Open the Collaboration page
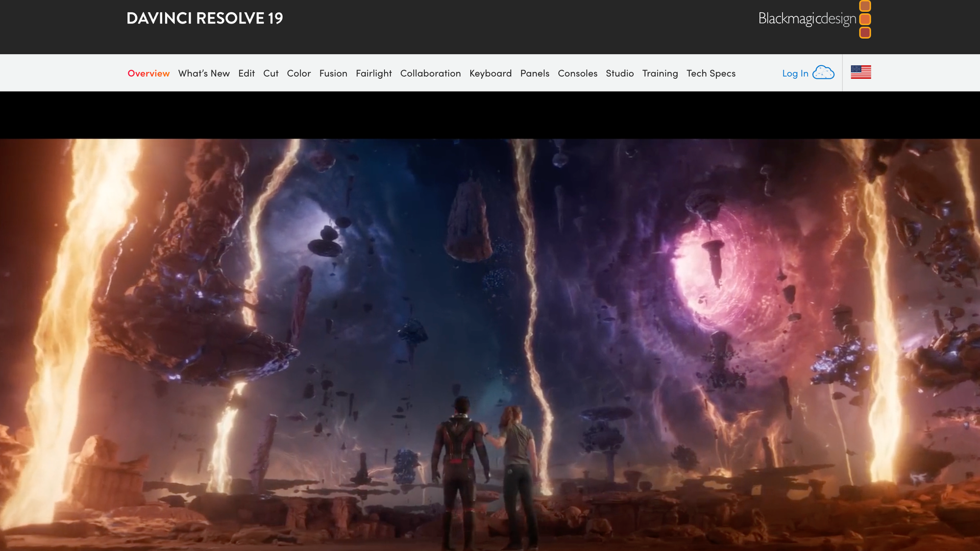 pyautogui.click(x=430, y=74)
